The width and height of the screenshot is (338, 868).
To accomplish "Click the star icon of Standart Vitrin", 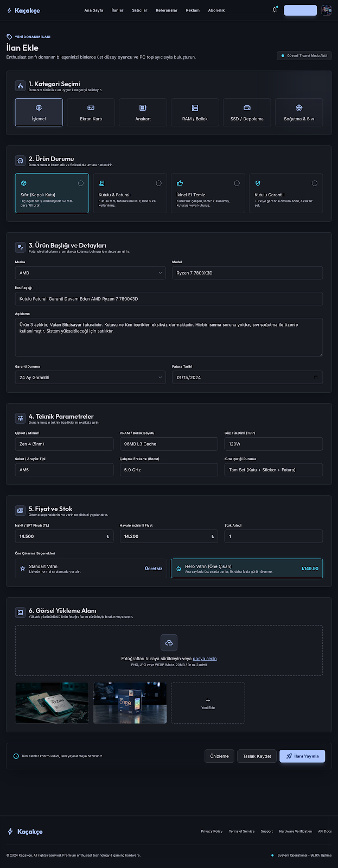I will pyautogui.click(x=23, y=569).
